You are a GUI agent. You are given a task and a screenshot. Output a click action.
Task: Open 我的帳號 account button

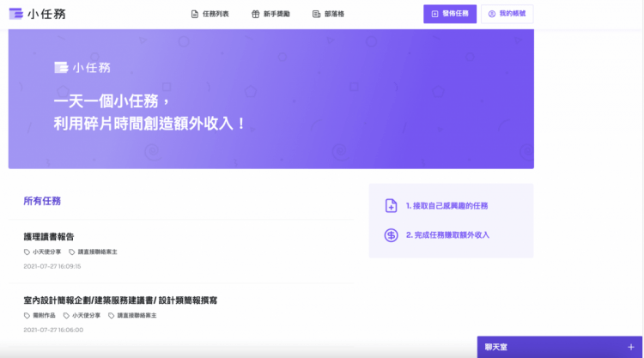[x=507, y=14]
